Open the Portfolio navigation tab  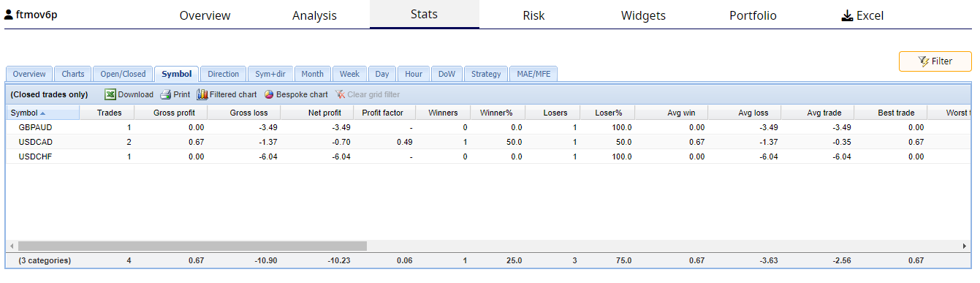(753, 15)
